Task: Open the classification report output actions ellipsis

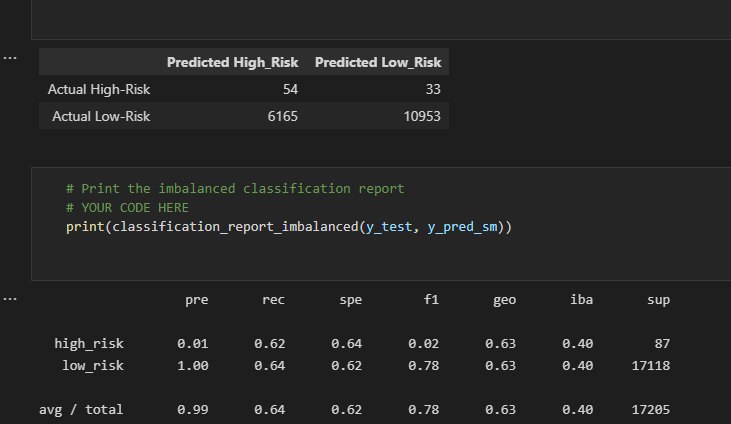Action: (10, 299)
